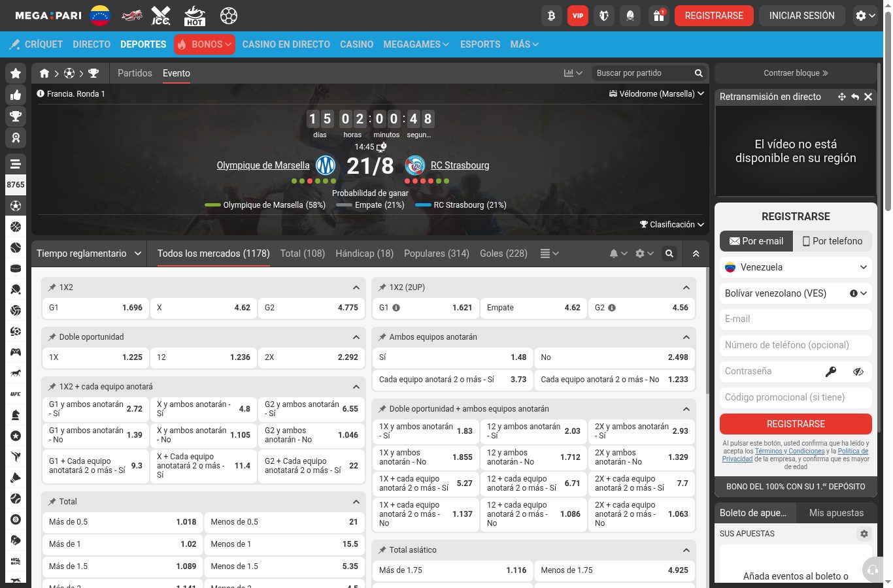Open market search magnifier button
Viewport: 893px width, 588px height.
(669, 253)
